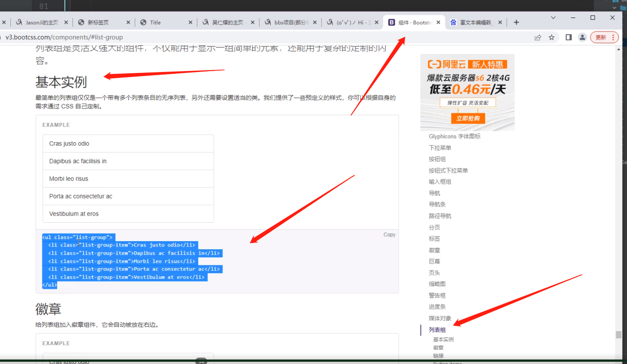Select 导航 in the sidebar nav
Screen dimensions: 627x364
pos(435,193)
